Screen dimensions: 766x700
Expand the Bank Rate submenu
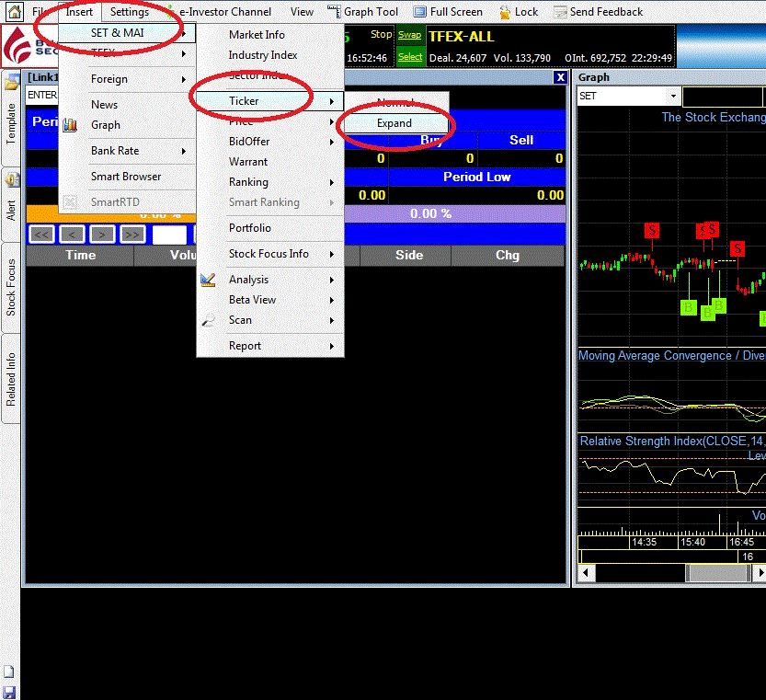[x=127, y=151]
